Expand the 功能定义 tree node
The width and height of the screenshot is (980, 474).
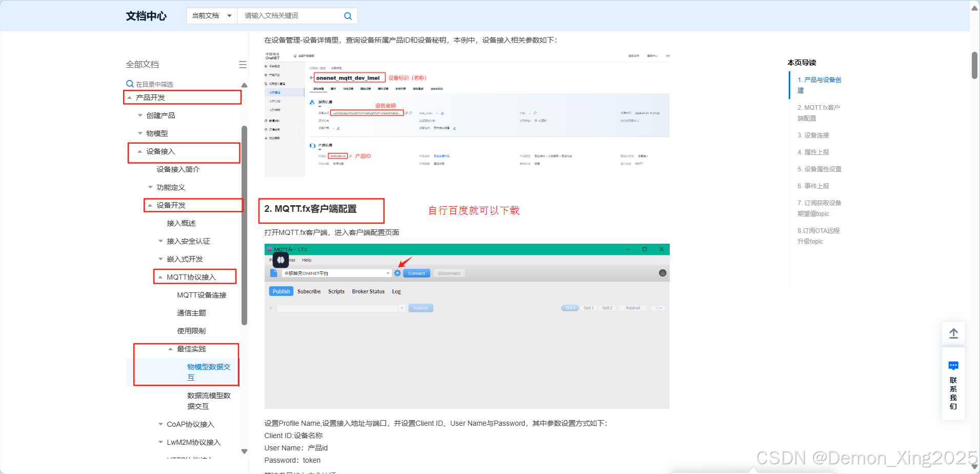pyautogui.click(x=150, y=187)
